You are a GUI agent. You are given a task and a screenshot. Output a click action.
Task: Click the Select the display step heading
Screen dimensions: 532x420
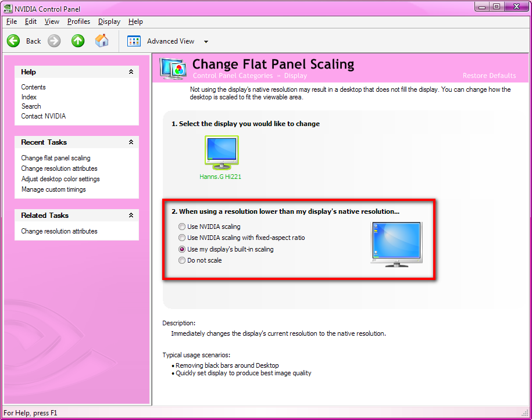pos(245,124)
